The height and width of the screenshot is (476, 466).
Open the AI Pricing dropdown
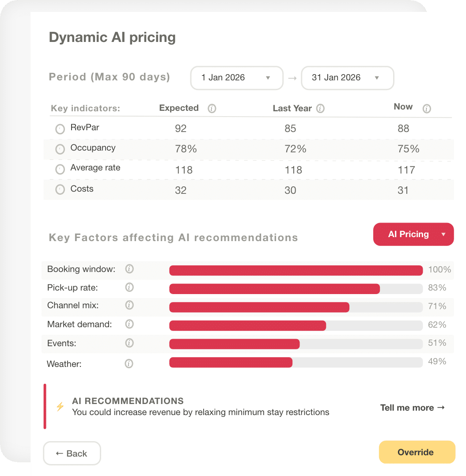413,234
